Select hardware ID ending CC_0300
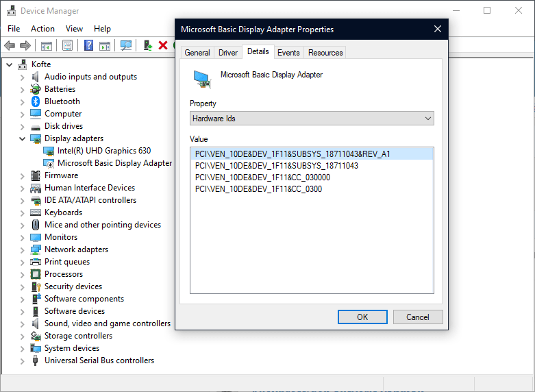 pyautogui.click(x=258, y=189)
